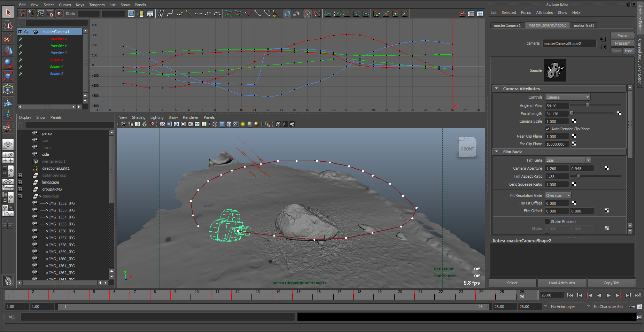Open the Film Gate dropdown
Screen dimensions: 644x332
(568, 160)
